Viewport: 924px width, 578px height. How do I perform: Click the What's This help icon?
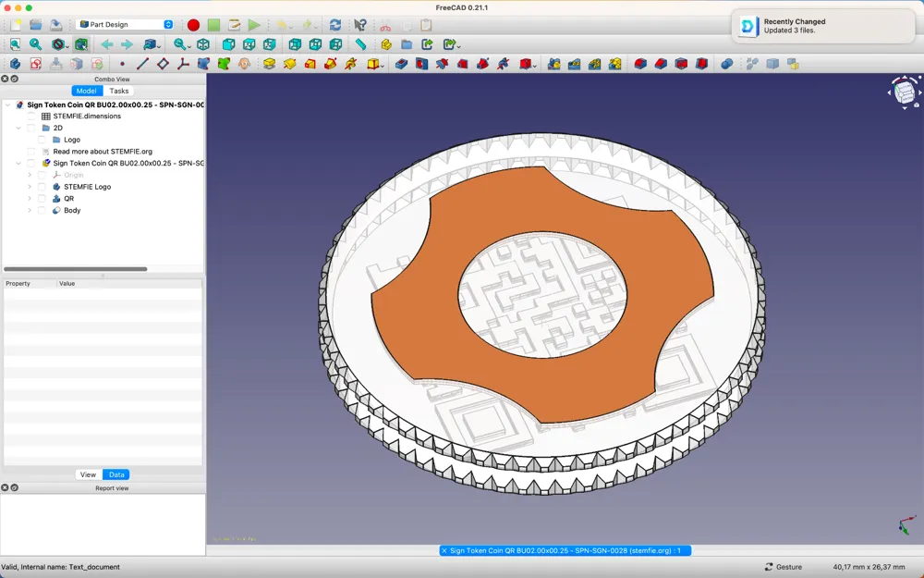pos(360,25)
